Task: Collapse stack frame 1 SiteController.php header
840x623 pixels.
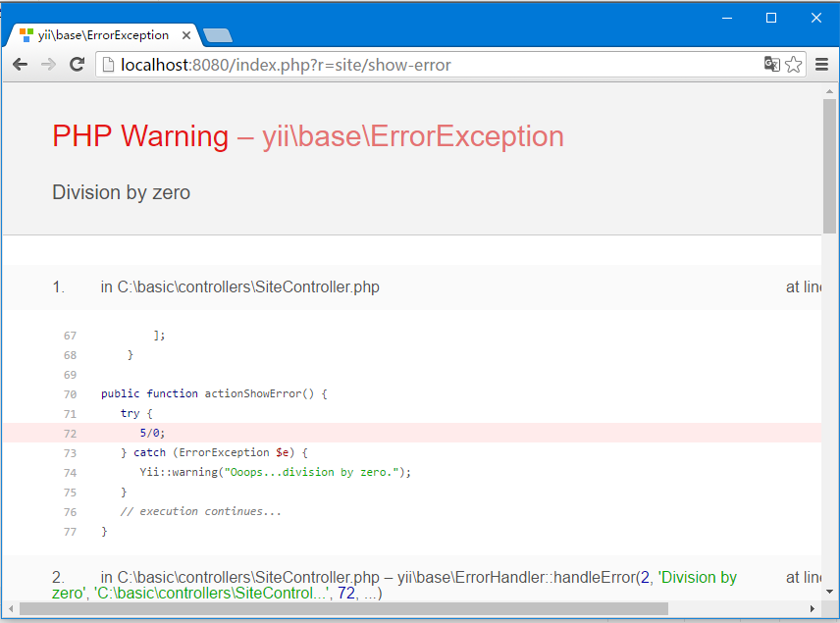Action: [x=411, y=287]
